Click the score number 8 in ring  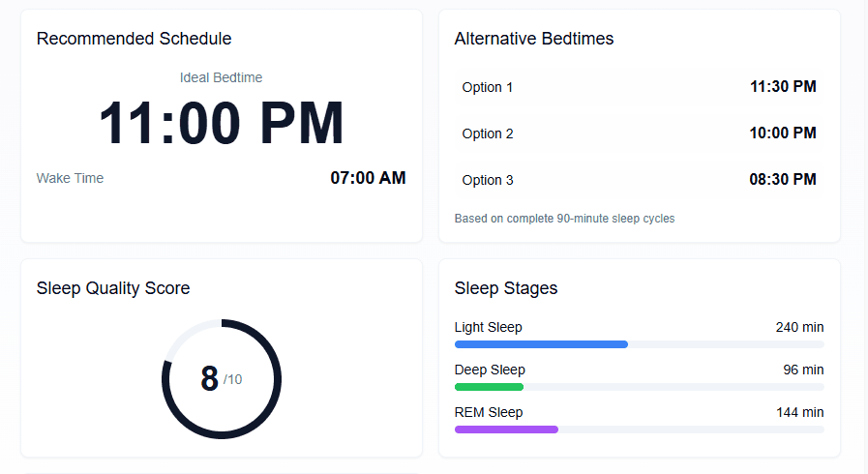[209, 378]
